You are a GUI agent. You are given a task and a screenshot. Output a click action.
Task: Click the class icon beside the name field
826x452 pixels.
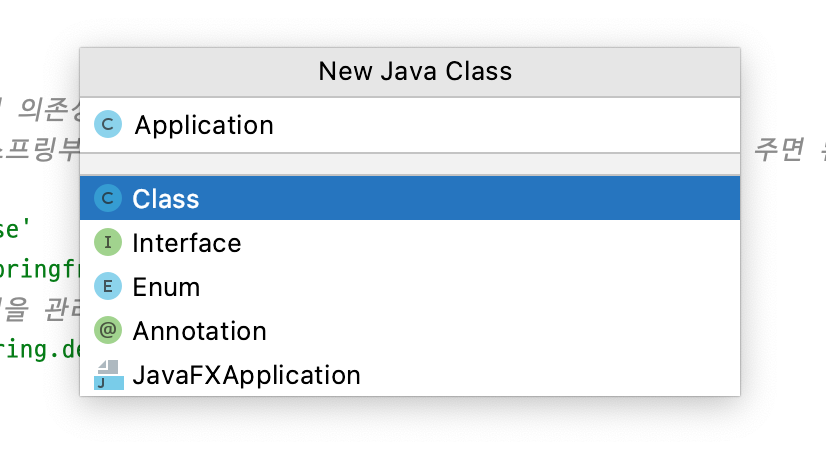point(108,124)
